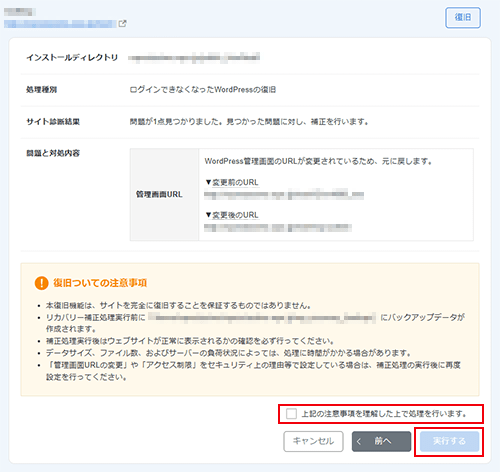Select the 補正処理実行後はウェブサイト notice line
The width and height of the screenshot is (500, 472).
pos(190,341)
